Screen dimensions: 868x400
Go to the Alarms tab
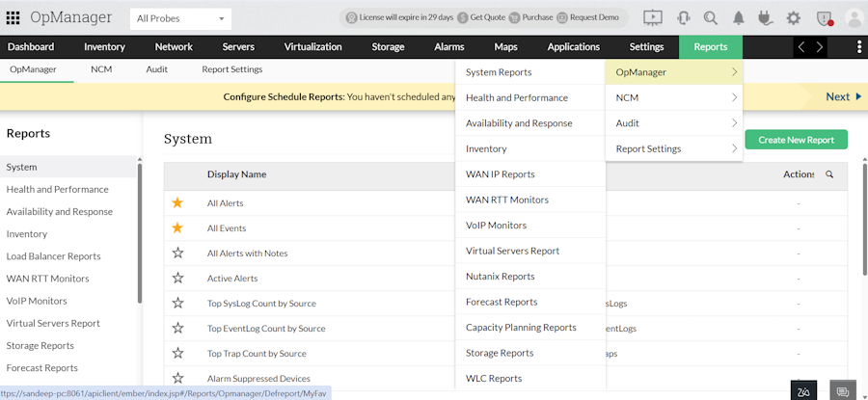click(449, 47)
